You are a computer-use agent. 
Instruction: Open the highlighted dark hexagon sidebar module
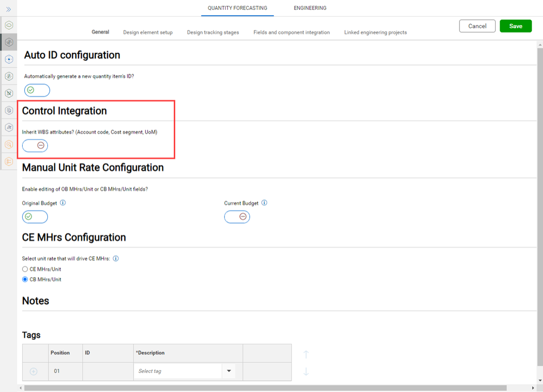click(9, 42)
